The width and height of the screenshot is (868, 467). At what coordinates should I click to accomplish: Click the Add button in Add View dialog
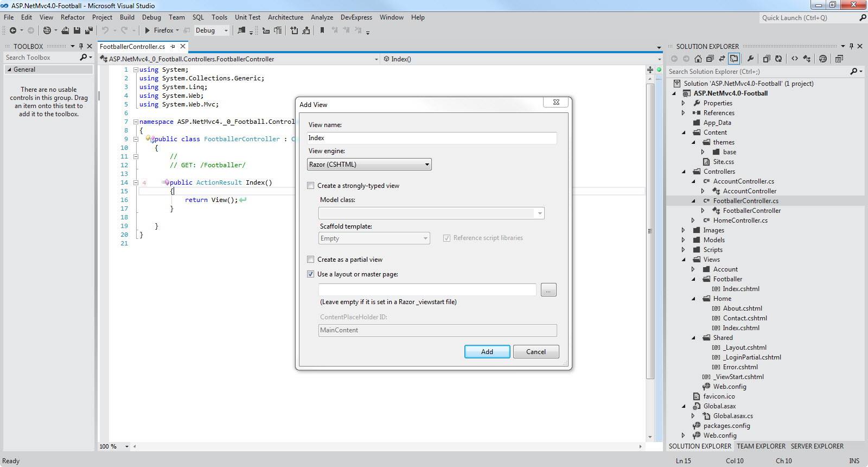click(487, 352)
